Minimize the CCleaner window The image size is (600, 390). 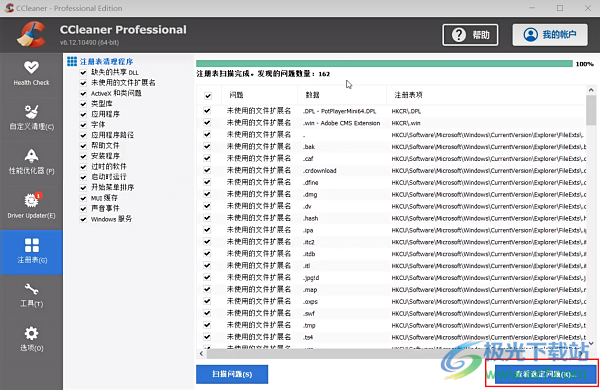click(x=532, y=8)
